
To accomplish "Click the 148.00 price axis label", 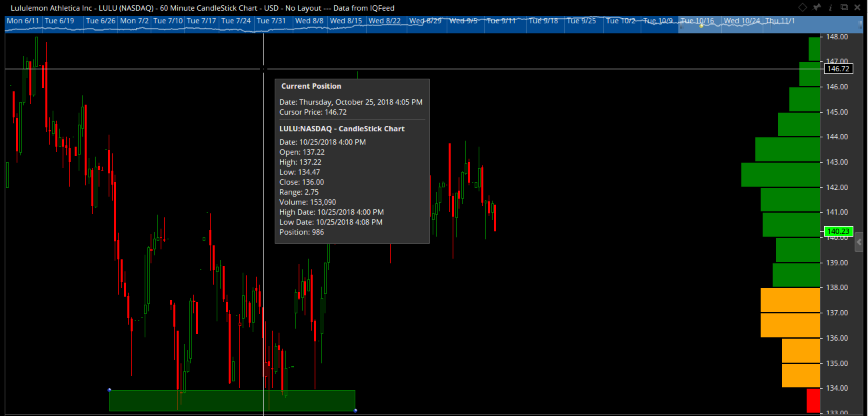I will [x=837, y=37].
